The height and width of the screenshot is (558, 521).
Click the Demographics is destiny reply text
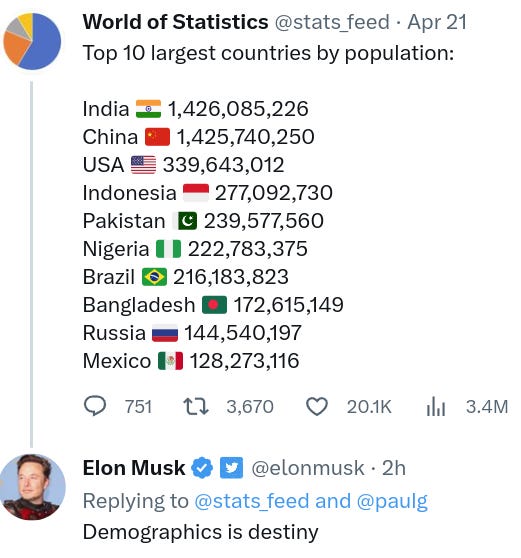(x=201, y=533)
